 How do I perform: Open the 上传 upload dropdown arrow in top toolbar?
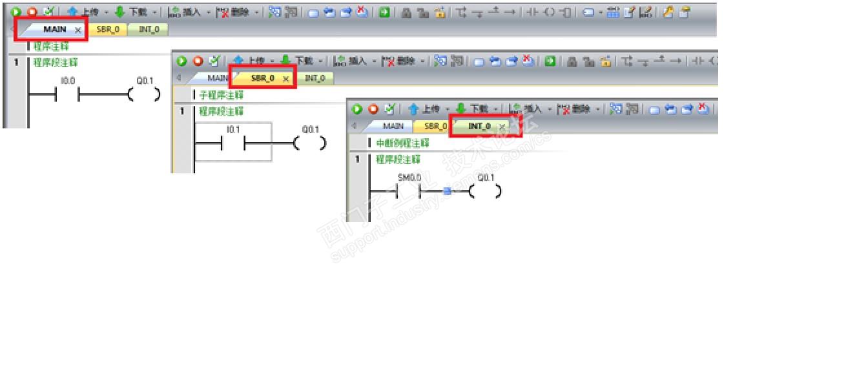[107, 12]
